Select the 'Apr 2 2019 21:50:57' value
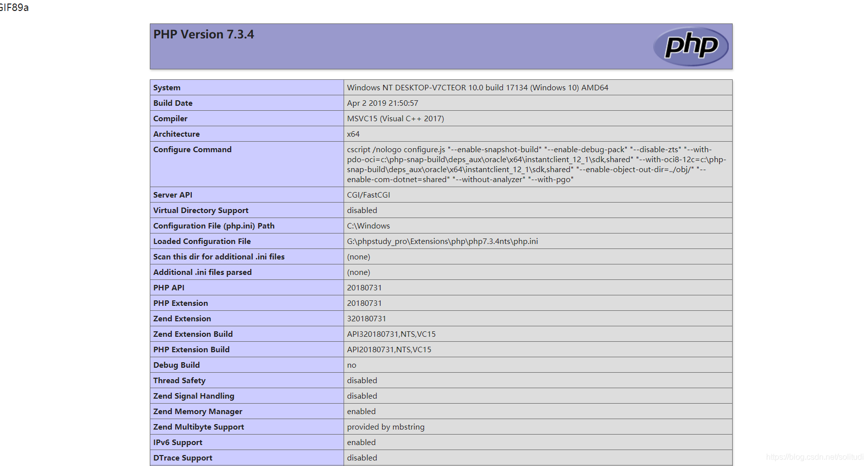Viewport: 868px width, 466px height. (x=383, y=103)
